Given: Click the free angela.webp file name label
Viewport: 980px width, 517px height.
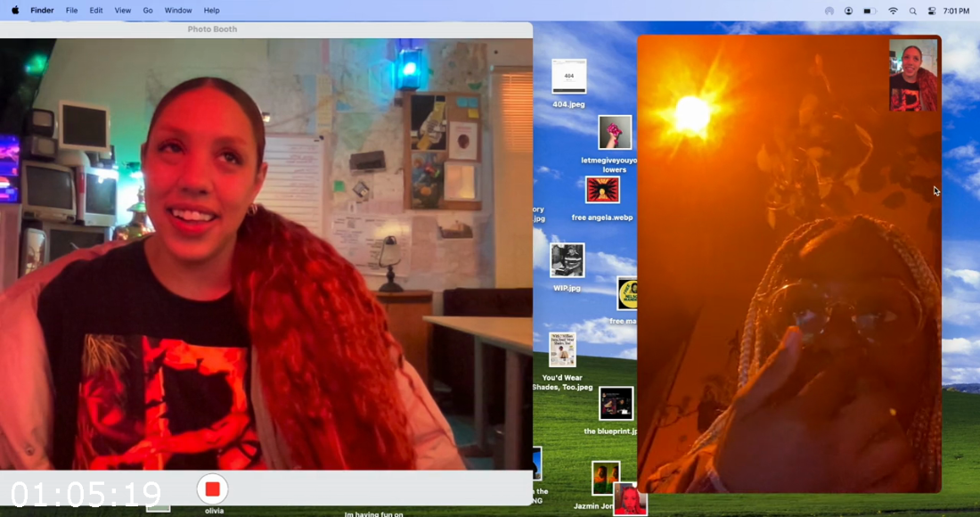Looking at the screenshot, I should pyautogui.click(x=602, y=217).
